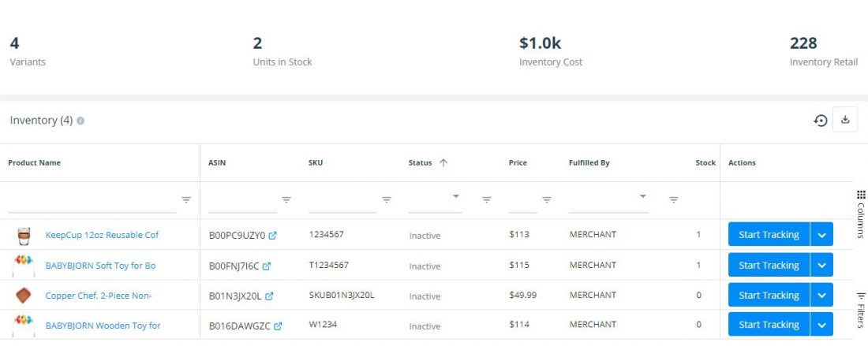Open the Fulfilled By filter dropdown
Viewport: 868px width, 346px height.
[642, 196]
